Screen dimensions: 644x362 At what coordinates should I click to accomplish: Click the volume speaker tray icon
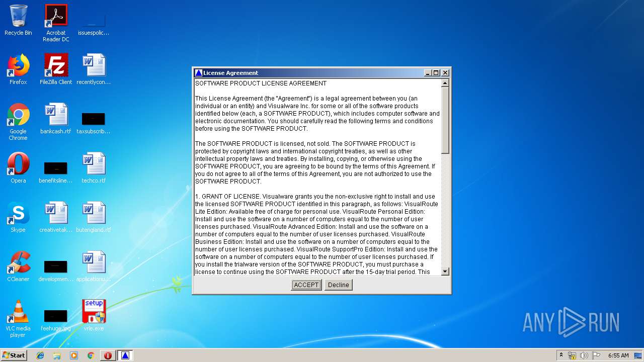pyautogui.click(x=584, y=355)
